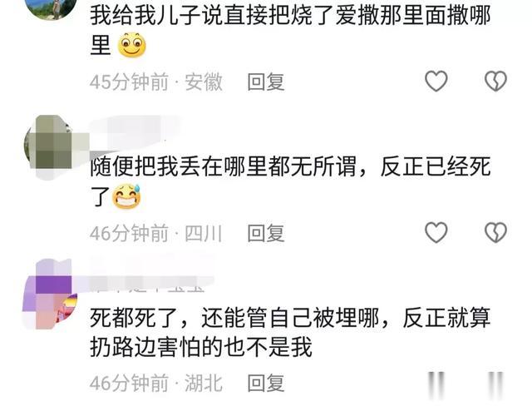Tap the broken-heart dislike on the Sichuan comment
532x406 pixels.
click(495, 232)
